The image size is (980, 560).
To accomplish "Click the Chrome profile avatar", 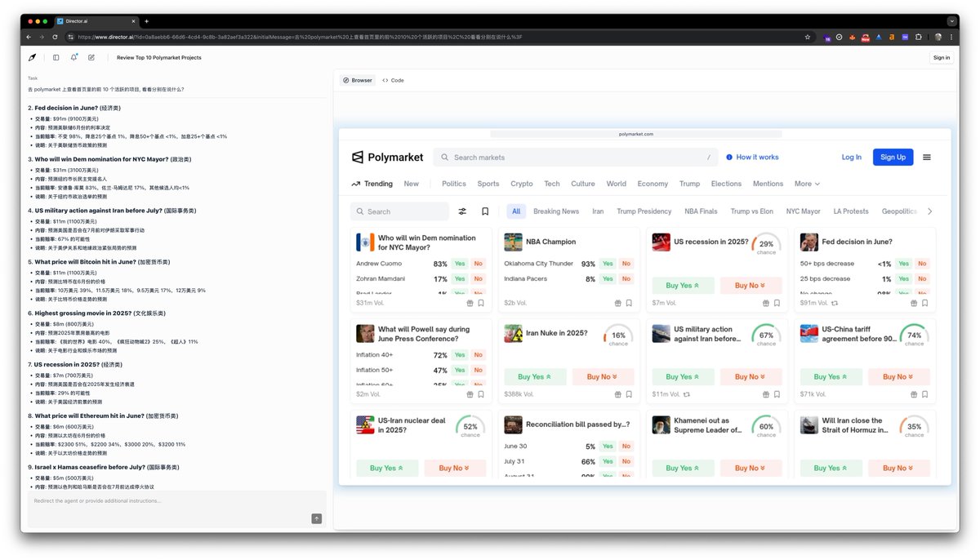I will click(x=938, y=37).
